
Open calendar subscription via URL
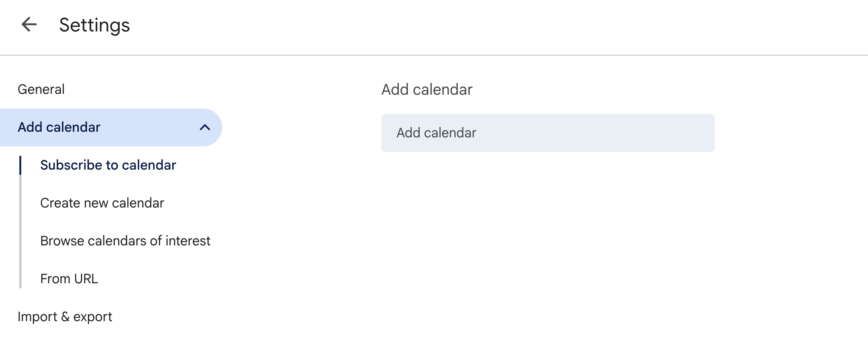coord(69,279)
